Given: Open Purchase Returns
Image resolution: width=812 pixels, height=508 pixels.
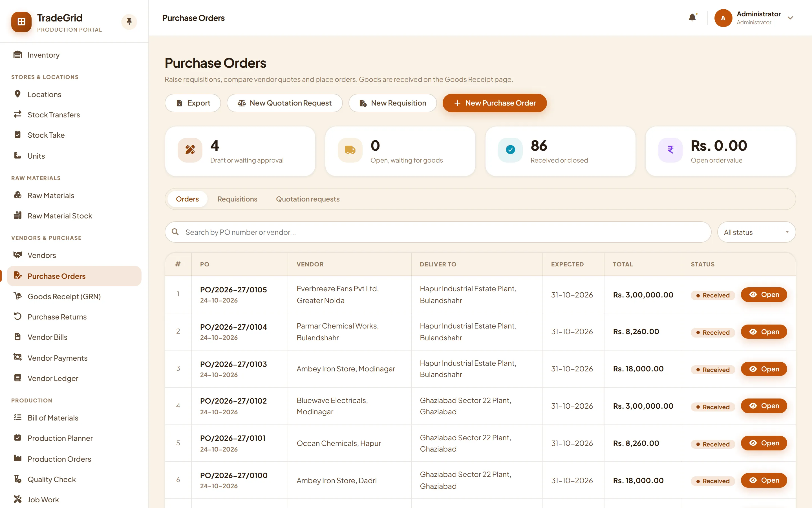Looking at the screenshot, I should [x=74, y=317].
